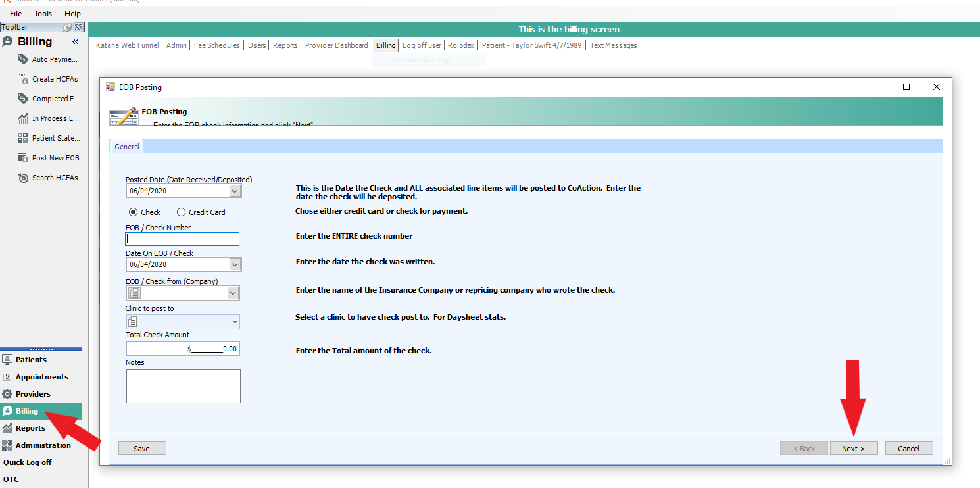Open Auto Payments in Billing toolbar
The image size is (980, 488).
[47, 59]
